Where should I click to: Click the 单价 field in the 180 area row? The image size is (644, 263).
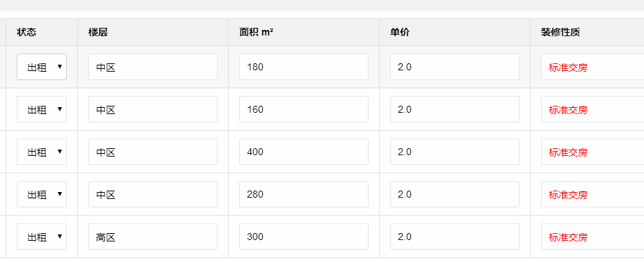pos(455,67)
